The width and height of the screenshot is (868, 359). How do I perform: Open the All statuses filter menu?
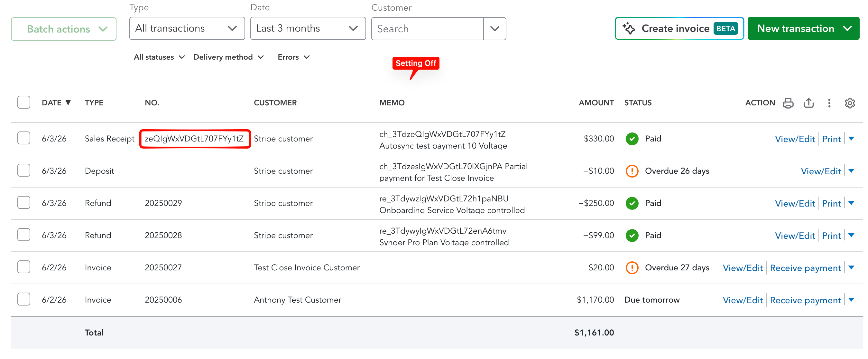click(x=159, y=57)
